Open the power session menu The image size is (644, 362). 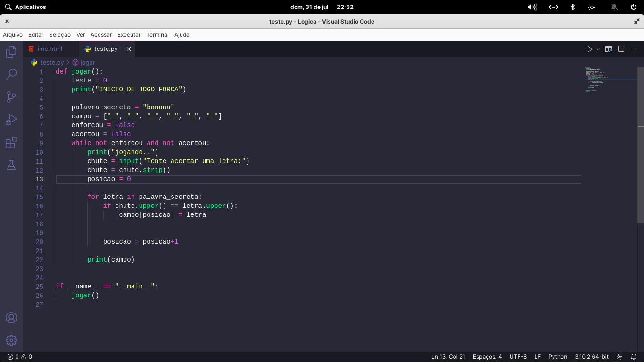[634, 7]
